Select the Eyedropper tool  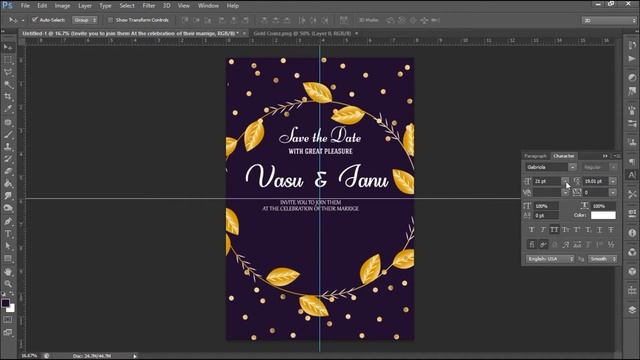pyautogui.click(x=8, y=109)
